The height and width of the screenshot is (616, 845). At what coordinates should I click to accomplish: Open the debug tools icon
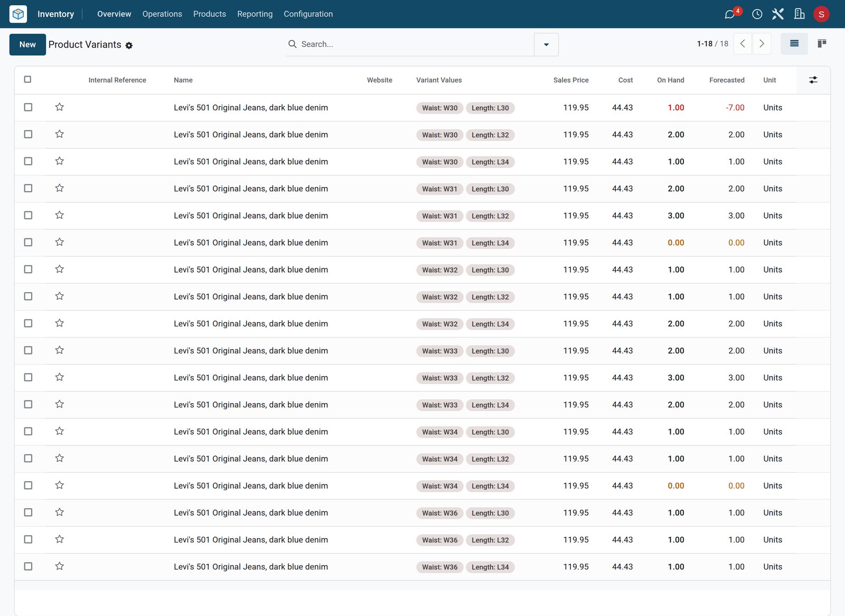(x=778, y=14)
